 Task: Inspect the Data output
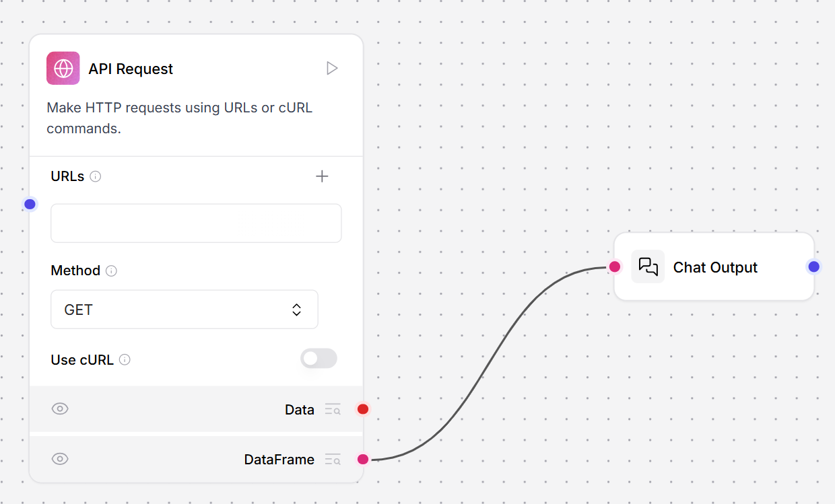[333, 408]
